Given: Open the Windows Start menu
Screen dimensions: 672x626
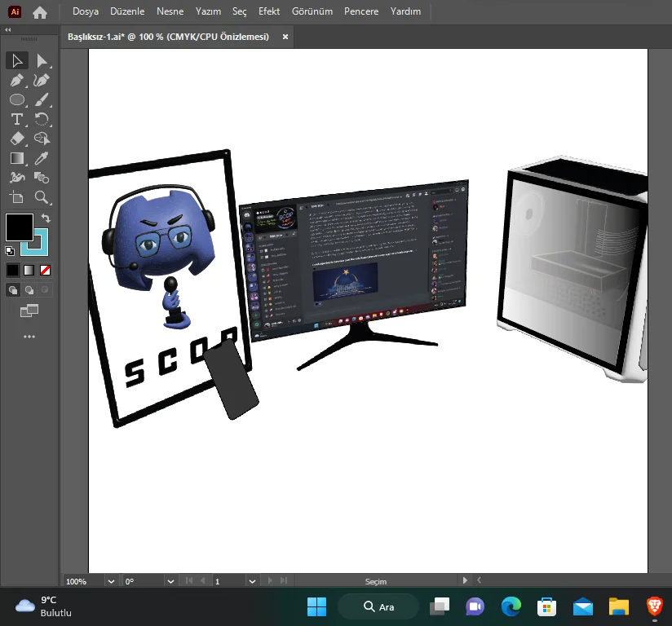Looking at the screenshot, I should pyautogui.click(x=316, y=606).
